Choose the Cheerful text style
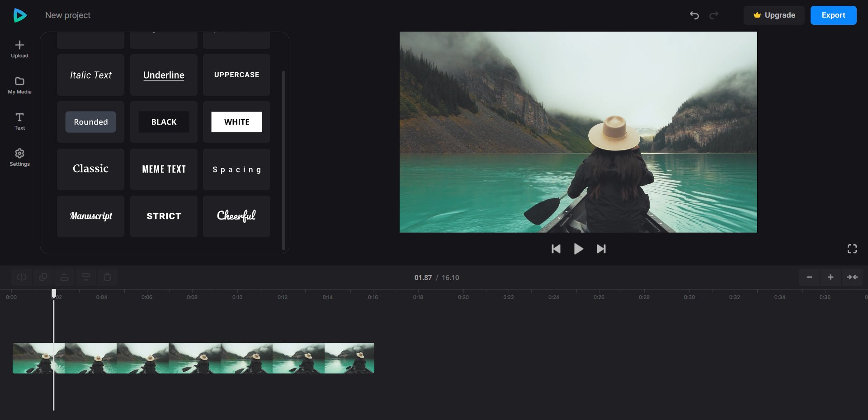This screenshot has width=868, height=420. (236, 216)
